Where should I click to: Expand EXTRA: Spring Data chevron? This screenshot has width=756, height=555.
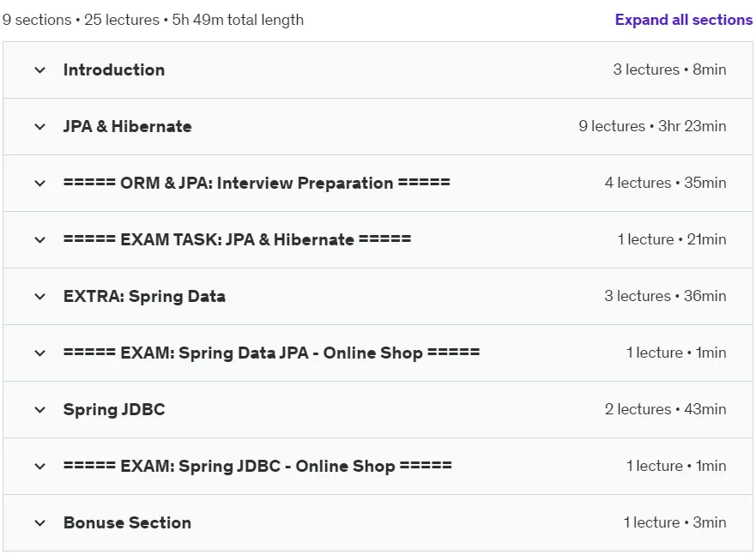40,297
